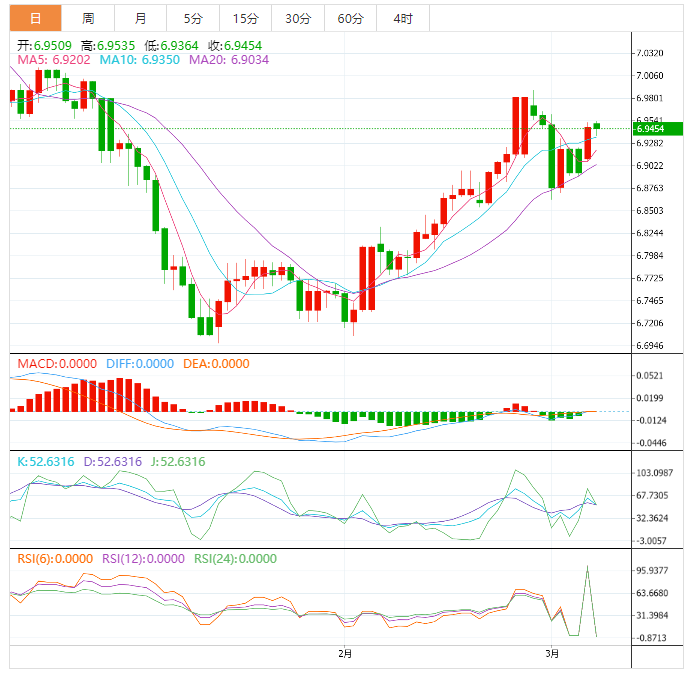Click the MA20: 6.9034 indicator label
This screenshot has height=673, width=694.
tap(229, 60)
